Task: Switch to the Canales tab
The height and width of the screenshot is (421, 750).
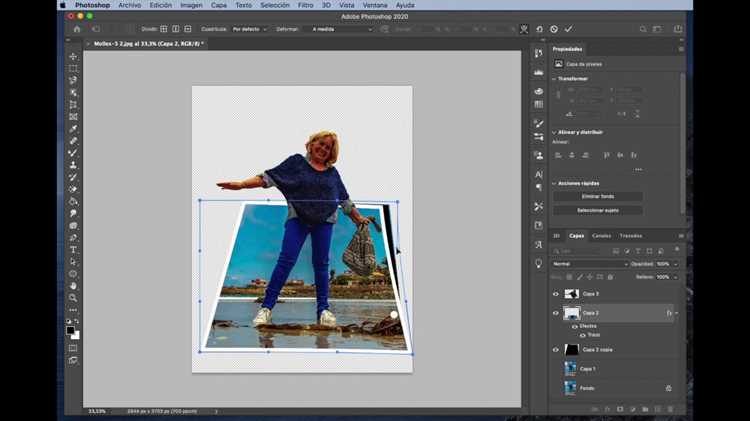Action: (x=601, y=236)
